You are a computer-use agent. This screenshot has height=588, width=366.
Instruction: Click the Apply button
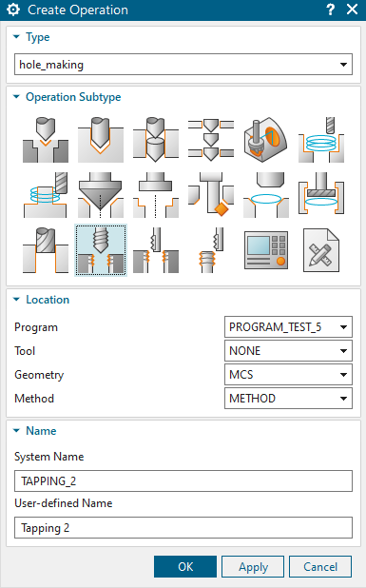pos(253,567)
